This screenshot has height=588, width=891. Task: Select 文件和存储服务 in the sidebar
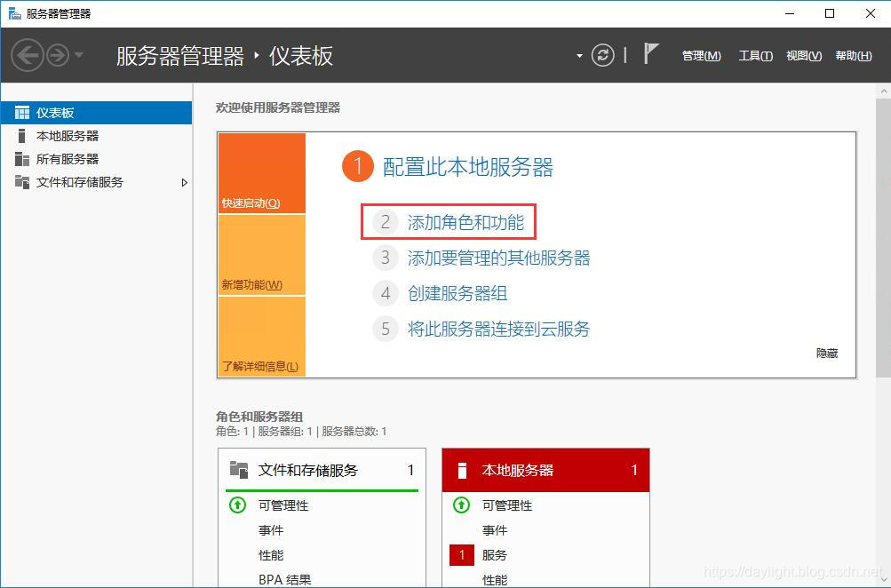click(96, 182)
